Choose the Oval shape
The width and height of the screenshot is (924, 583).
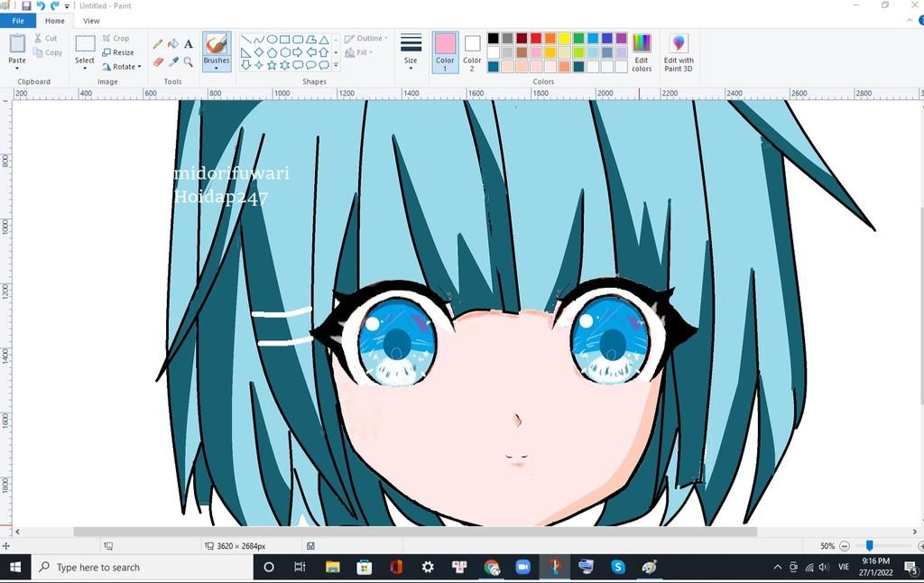coord(272,40)
